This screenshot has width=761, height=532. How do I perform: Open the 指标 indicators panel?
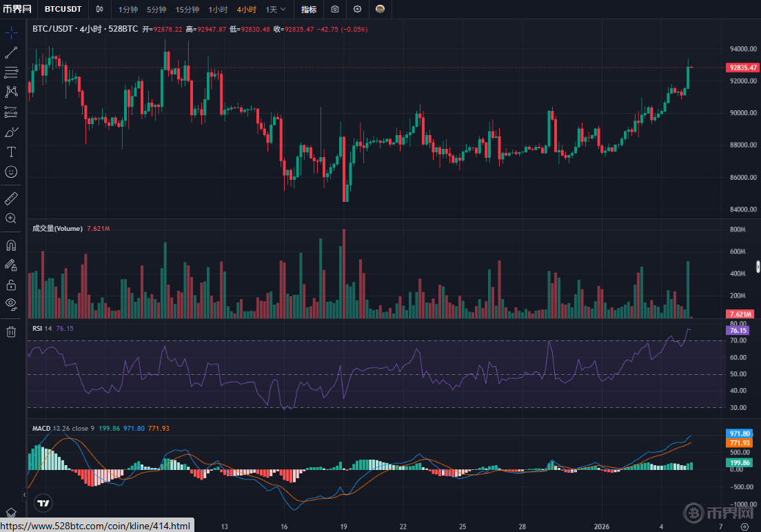(x=309, y=10)
